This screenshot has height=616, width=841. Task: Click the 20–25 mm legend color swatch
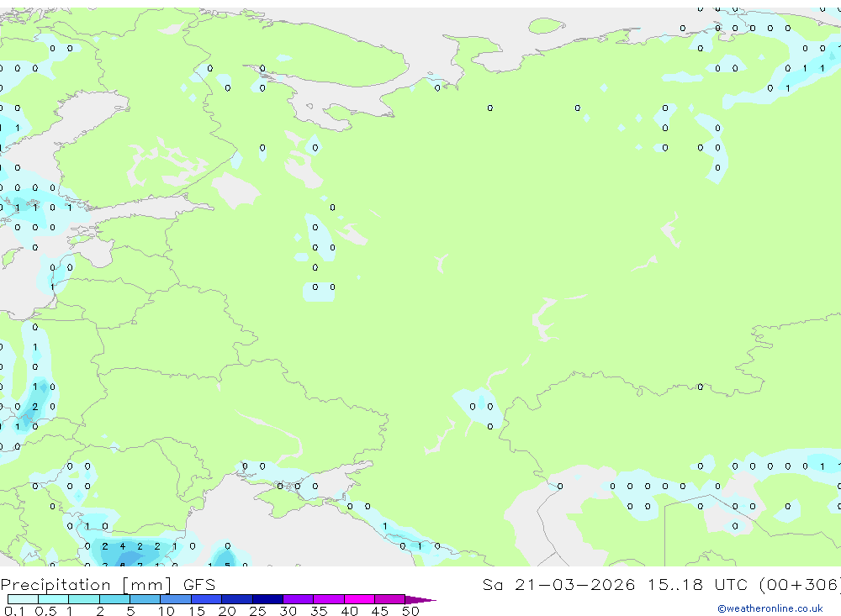point(237,599)
